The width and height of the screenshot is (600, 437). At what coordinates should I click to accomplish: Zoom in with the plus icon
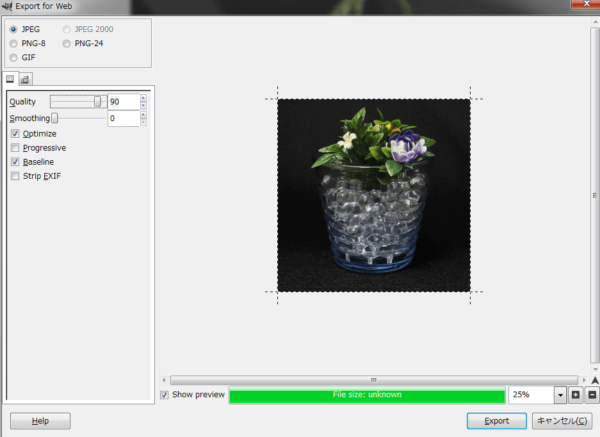coord(576,395)
